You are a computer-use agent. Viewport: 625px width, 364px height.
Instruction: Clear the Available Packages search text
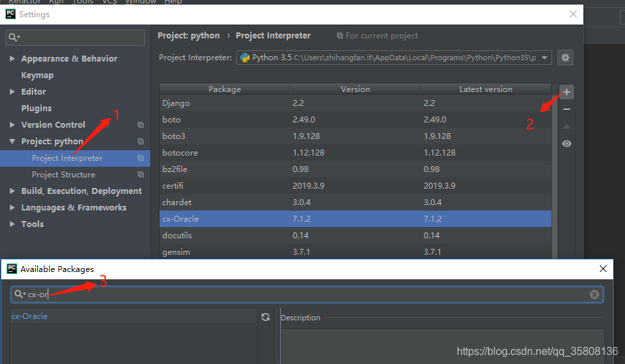[595, 295]
